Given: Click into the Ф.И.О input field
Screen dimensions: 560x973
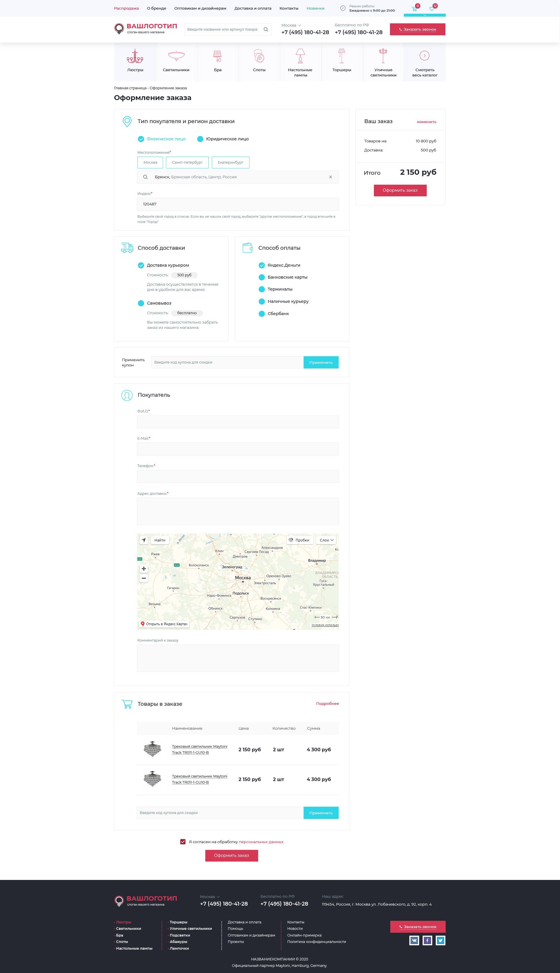Looking at the screenshot, I should (x=238, y=422).
